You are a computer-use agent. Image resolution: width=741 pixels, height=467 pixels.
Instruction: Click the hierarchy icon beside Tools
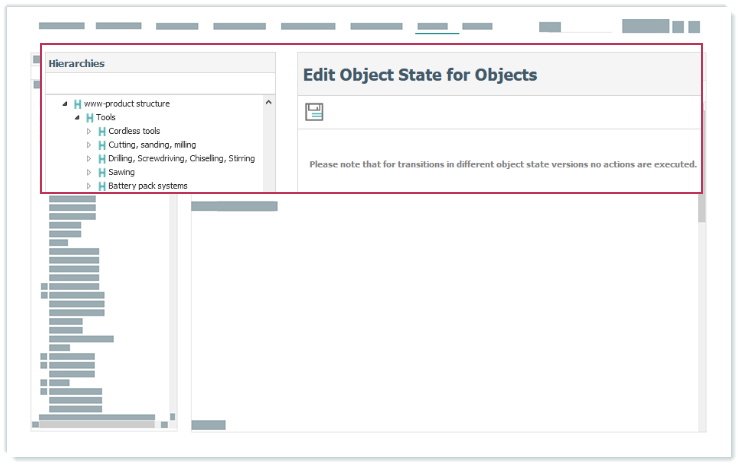pos(89,118)
